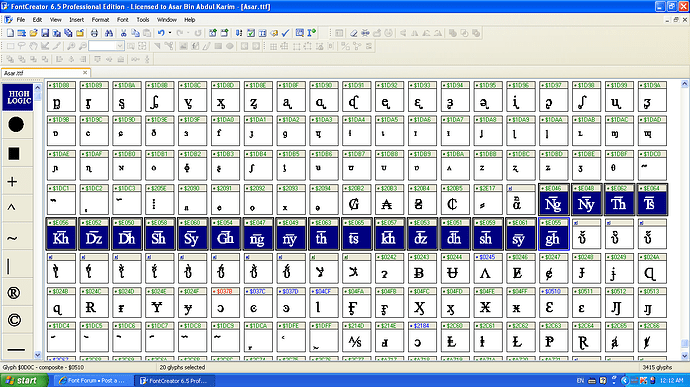The height and width of the screenshot is (387, 690).
Task: Select the caret sample glyph in side panel
Action: [x=11, y=207]
